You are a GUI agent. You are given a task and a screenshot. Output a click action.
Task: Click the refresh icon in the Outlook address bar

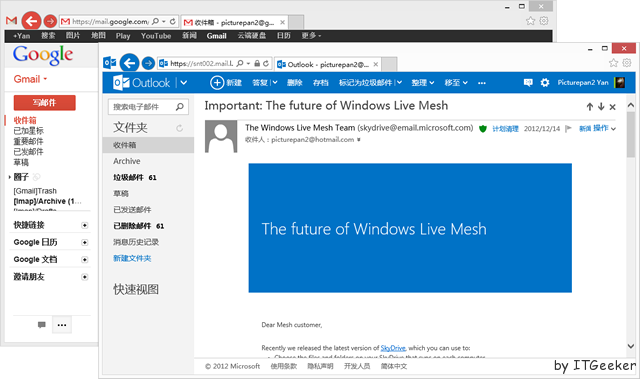pyautogui.click(x=266, y=63)
